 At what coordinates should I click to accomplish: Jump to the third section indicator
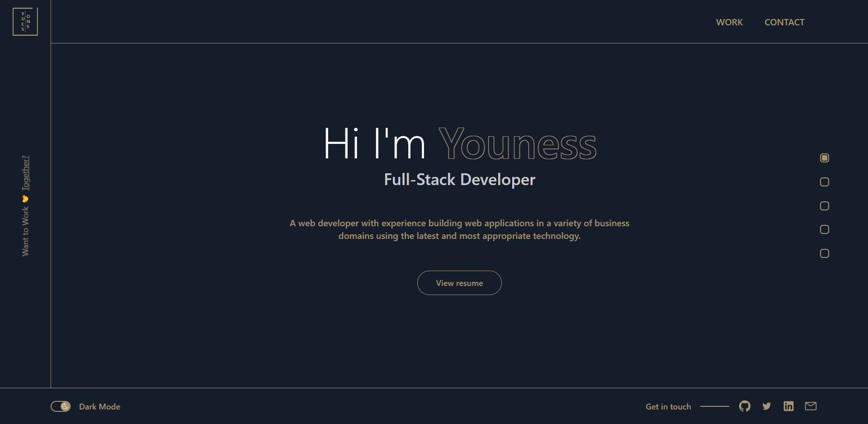click(825, 206)
